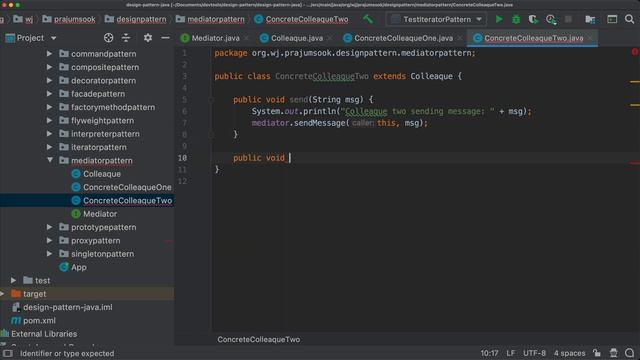Expand the facadepattern folder
This screenshot has height=360, width=640.
[x=49, y=93]
